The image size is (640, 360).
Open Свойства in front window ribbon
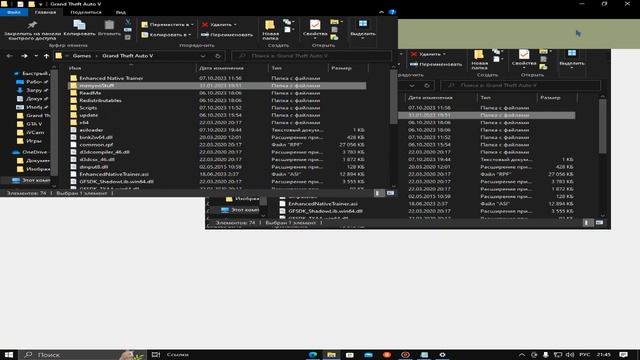pos(315,29)
